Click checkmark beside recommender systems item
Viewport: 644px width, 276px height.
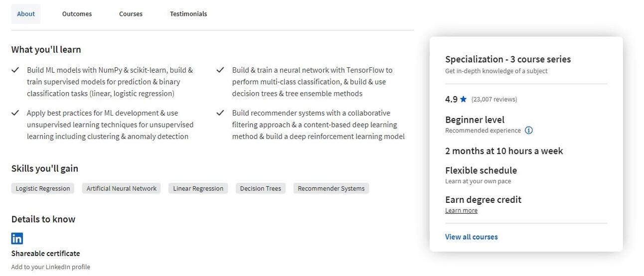pos(220,113)
